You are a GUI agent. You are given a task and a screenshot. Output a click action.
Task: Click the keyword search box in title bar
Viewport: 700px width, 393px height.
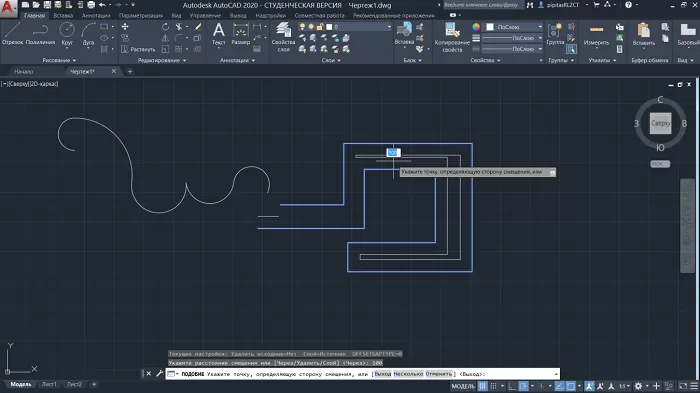pos(483,5)
